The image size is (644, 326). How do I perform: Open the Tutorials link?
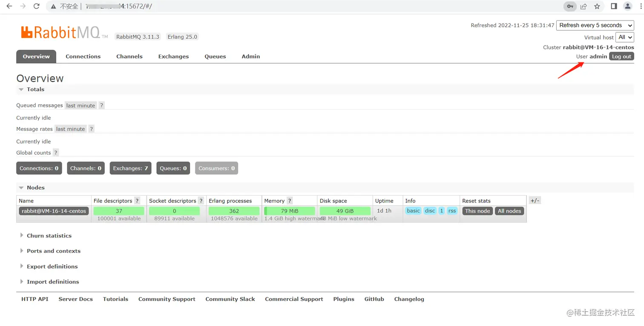115,299
